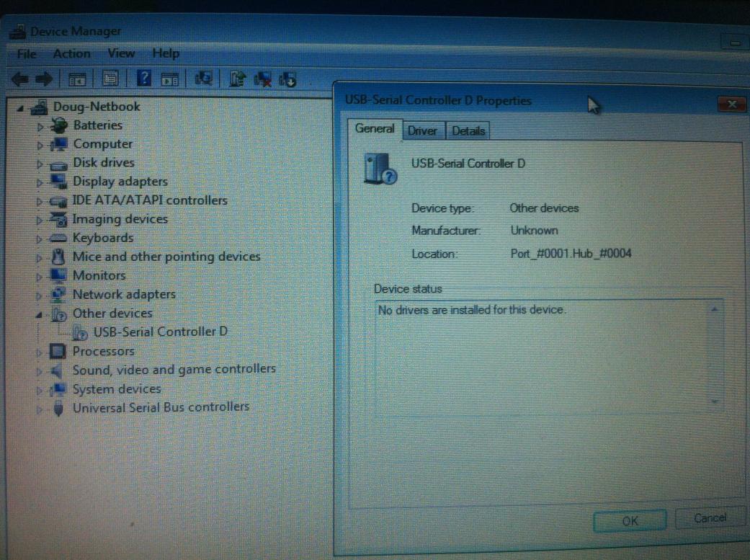Open the View menu
The width and height of the screenshot is (750, 560).
121,53
